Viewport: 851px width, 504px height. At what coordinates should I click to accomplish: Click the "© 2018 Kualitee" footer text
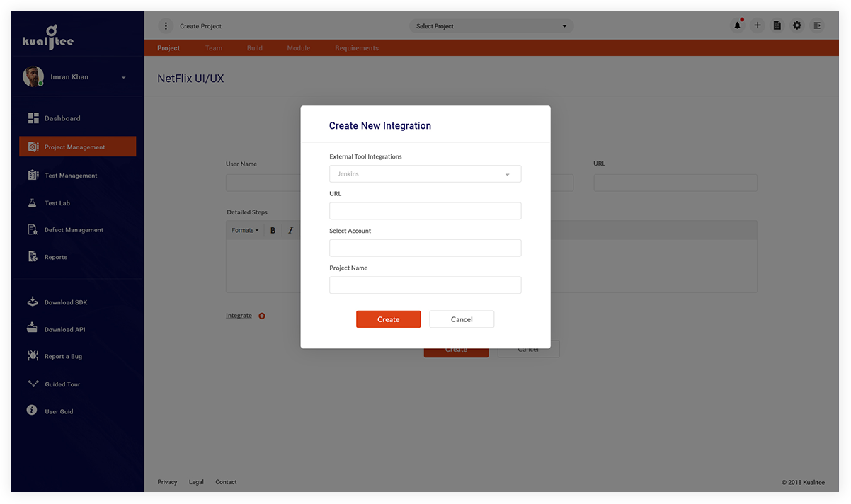coord(803,482)
